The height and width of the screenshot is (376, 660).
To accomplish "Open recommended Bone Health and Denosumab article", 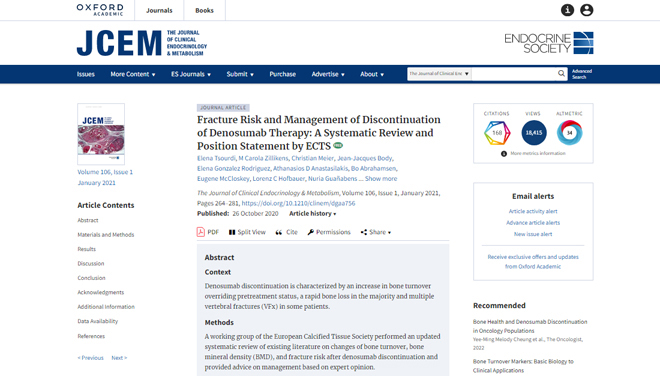I will 530,326.
